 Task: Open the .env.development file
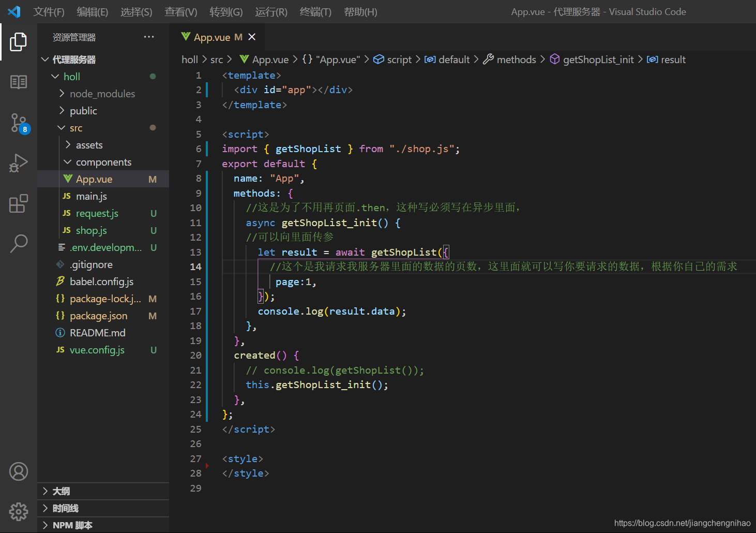(x=103, y=247)
